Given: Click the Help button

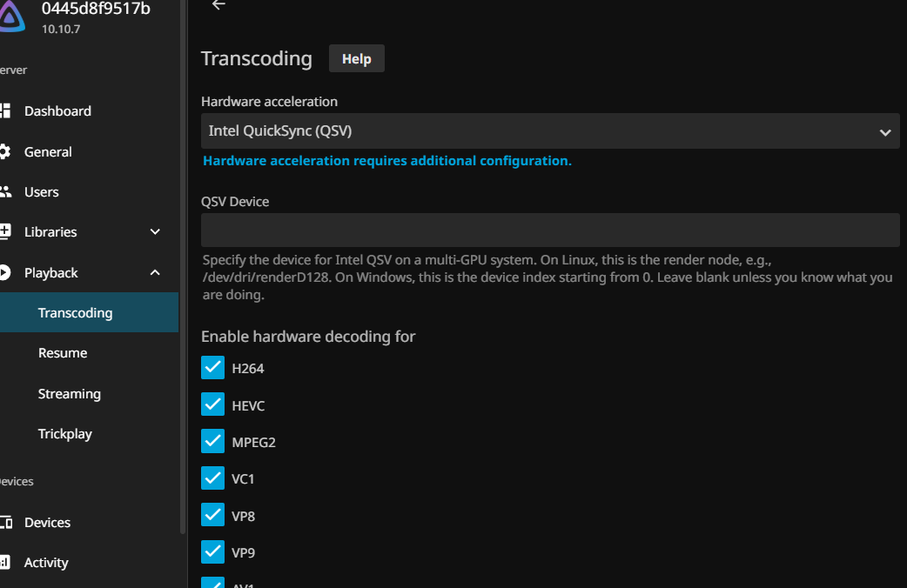Looking at the screenshot, I should pos(356,58).
